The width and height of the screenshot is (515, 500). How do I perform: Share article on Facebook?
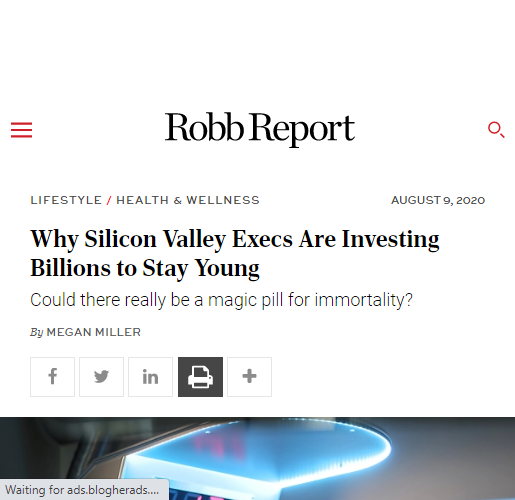[52, 377]
